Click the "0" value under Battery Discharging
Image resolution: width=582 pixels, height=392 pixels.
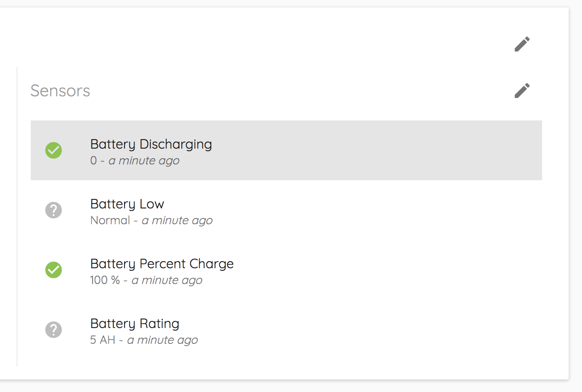(x=93, y=161)
